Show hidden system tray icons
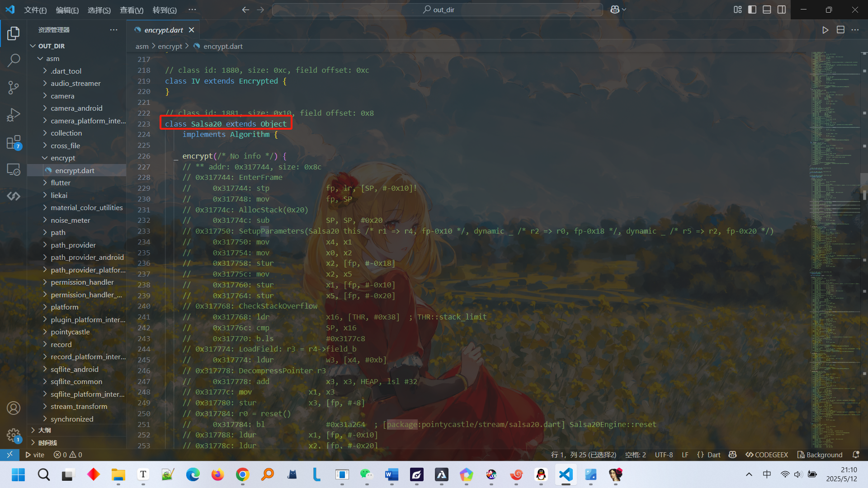868x488 pixels. 749,474
